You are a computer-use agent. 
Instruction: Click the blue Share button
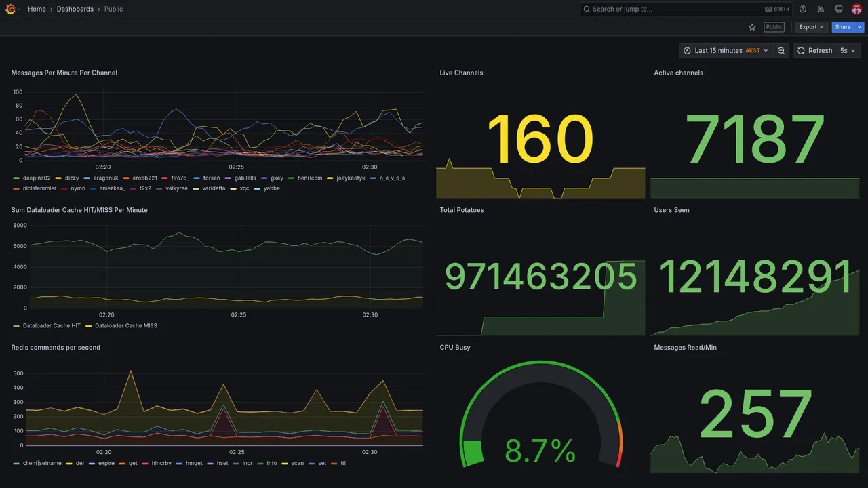(843, 27)
